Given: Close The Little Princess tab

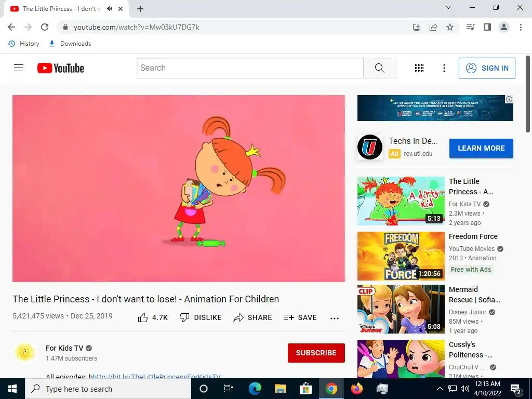Looking at the screenshot, I should point(121,9).
